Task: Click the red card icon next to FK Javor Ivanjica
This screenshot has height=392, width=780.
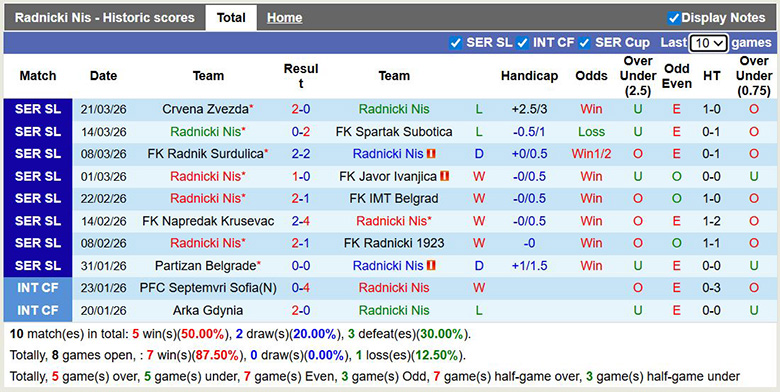Action: pyautogui.click(x=445, y=176)
